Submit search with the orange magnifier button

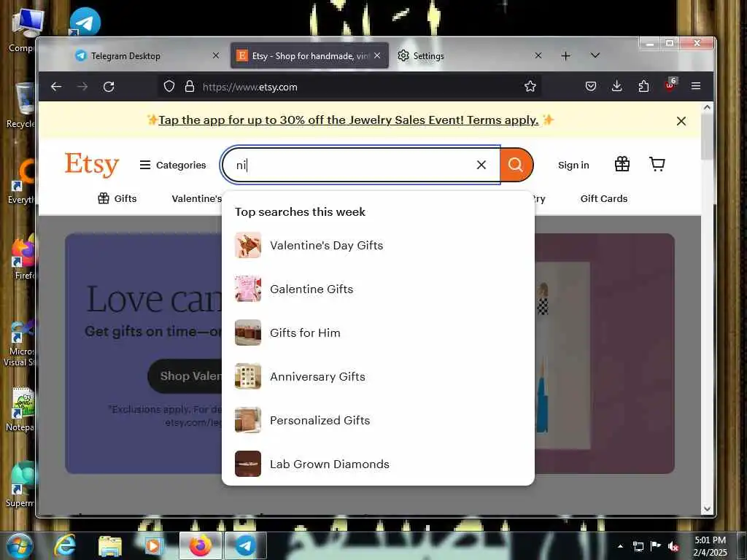(x=516, y=165)
